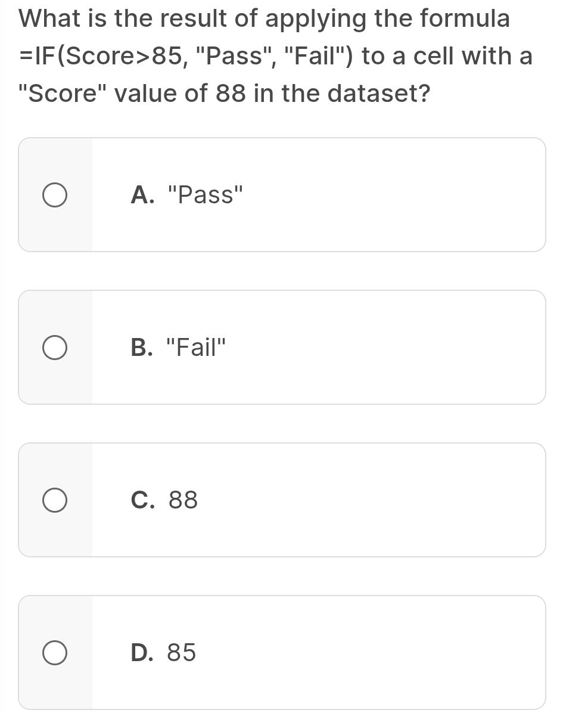Viewport: 588px width, 713px height.
Task: Click the question line ending "in the dataset?"
Action: pos(224,94)
